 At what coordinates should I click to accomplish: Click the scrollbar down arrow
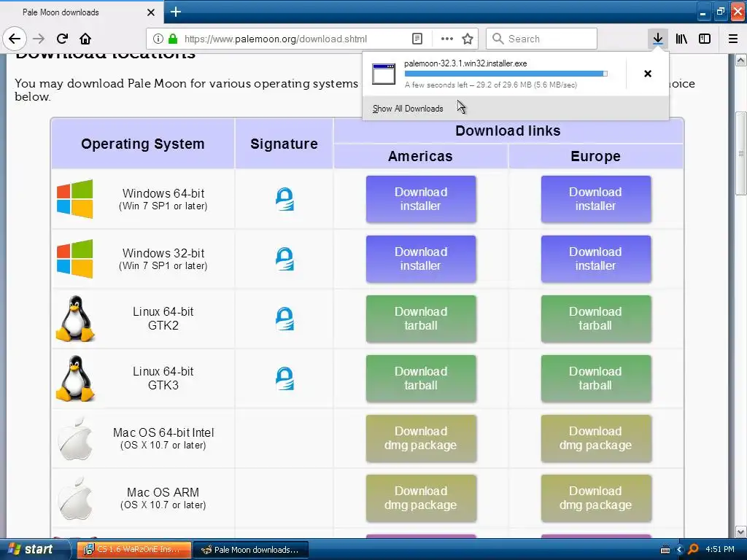(741, 532)
